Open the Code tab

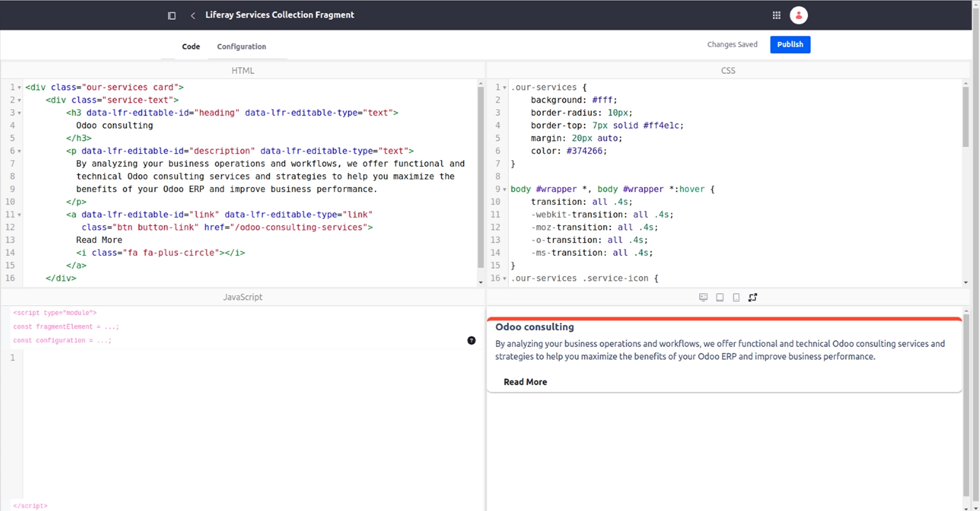pos(191,47)
